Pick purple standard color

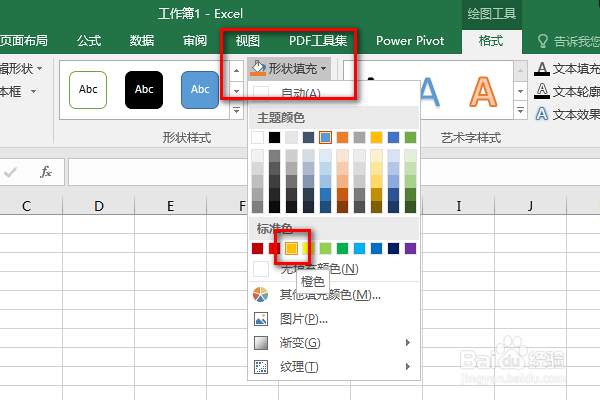[410, 248]
